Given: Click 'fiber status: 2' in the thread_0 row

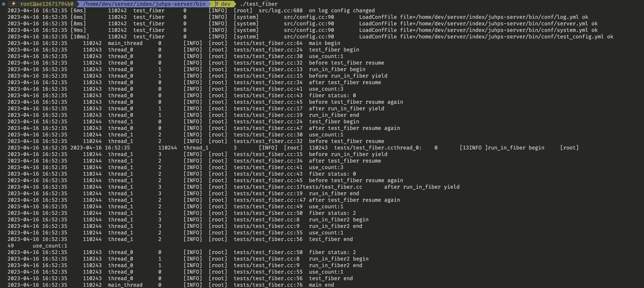Looking at the screenshot, I should (x=332, y=252).
